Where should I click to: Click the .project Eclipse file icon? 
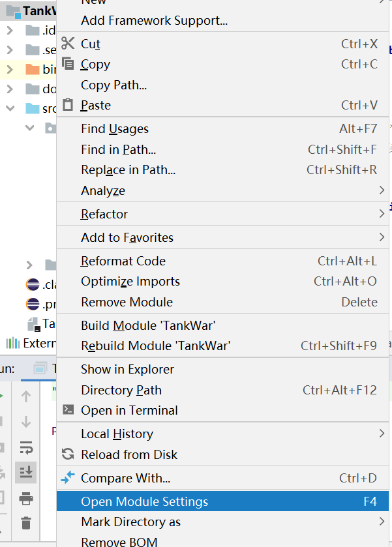(x=33, y=304)
